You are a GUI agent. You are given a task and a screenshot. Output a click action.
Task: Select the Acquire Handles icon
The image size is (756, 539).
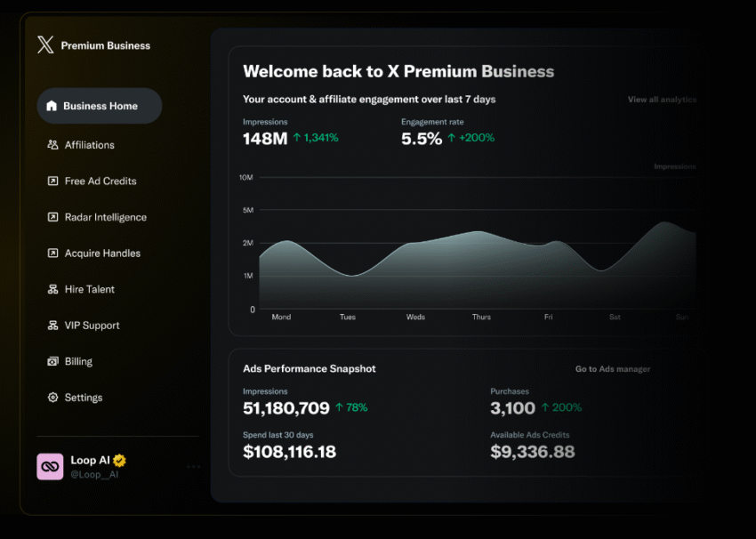[54, 253]
